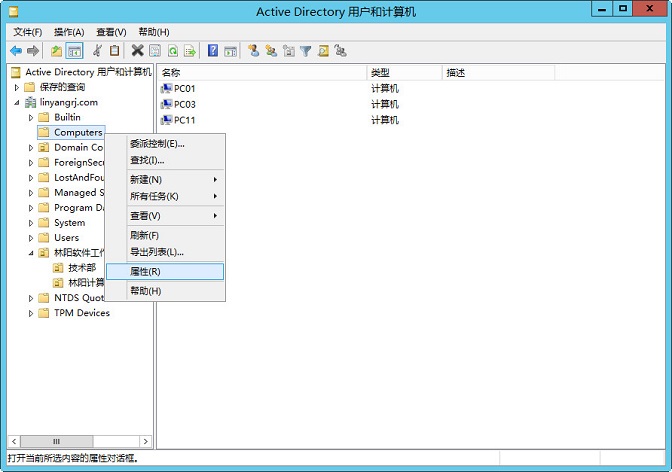Click the 技术部 organizational unit icon

[x=58, y=268]
